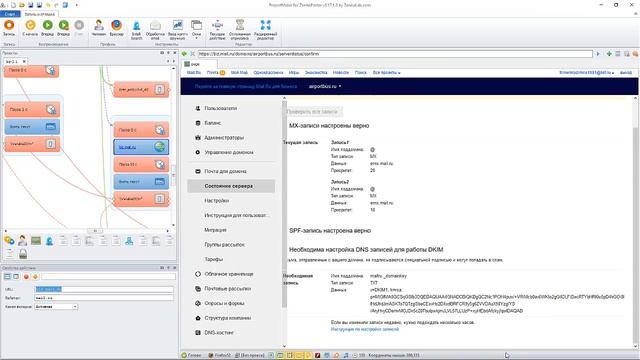Open the Email Search tool
640x360 pixels.
[136, 30]
